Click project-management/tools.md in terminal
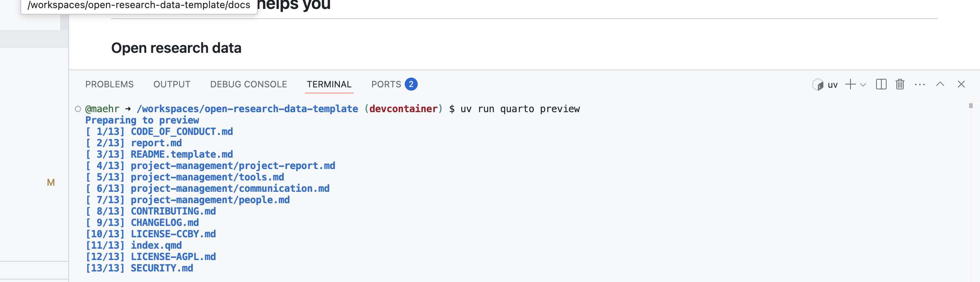The image size is (980, 282). (207, 177)
